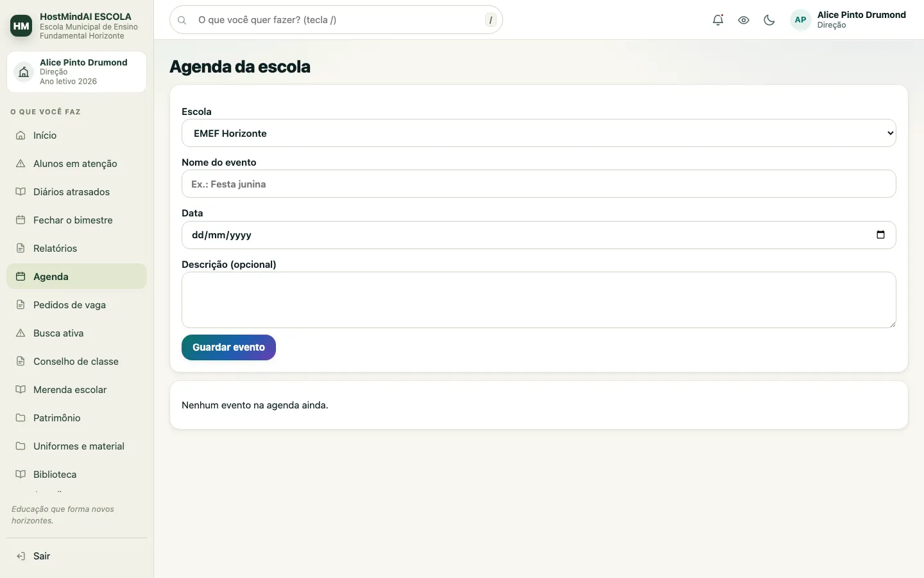Click the school building icon in profile card
The height and width of the screenshot is (578, 924).
24,72
